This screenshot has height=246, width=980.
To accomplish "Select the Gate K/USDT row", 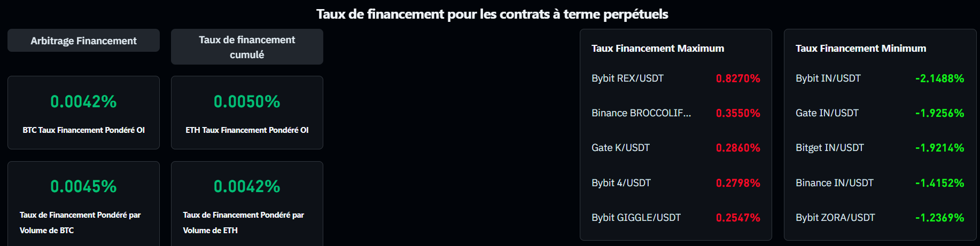I will [620, 148].
